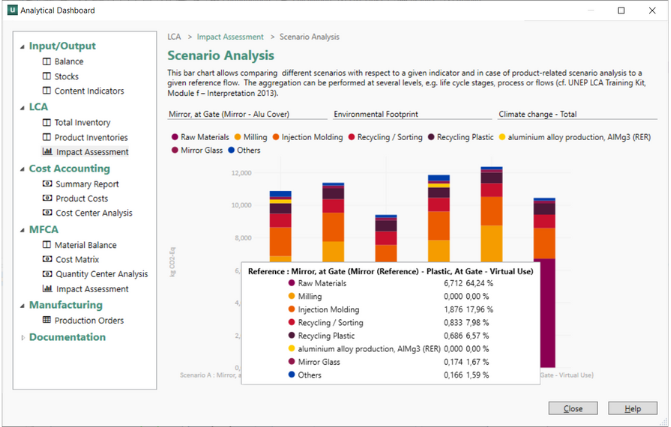Follow the Impact Assessment breadcrumb link
671x427 pixels.
(x=230, y=37)
